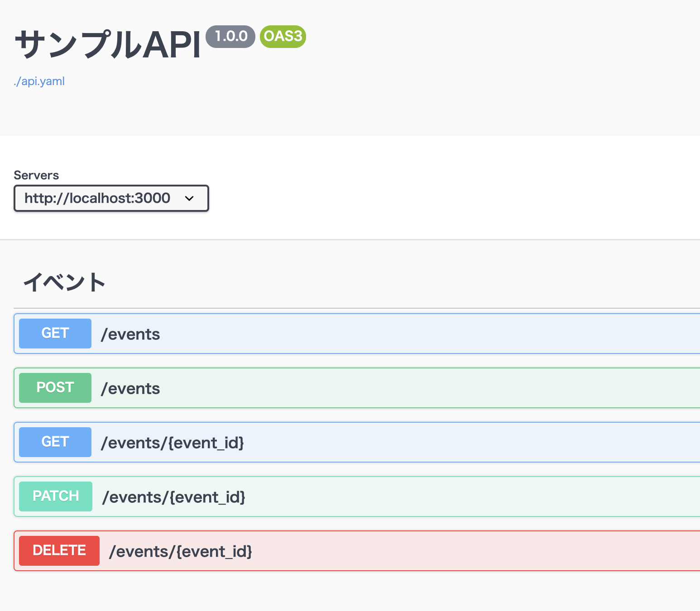Click the Servers label above the selector
This screenshot has height=611, width=700.
coord(36,175)
